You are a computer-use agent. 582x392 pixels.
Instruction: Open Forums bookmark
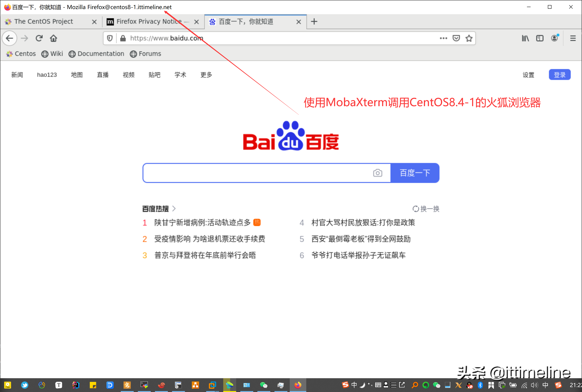[x=145, y=54]
